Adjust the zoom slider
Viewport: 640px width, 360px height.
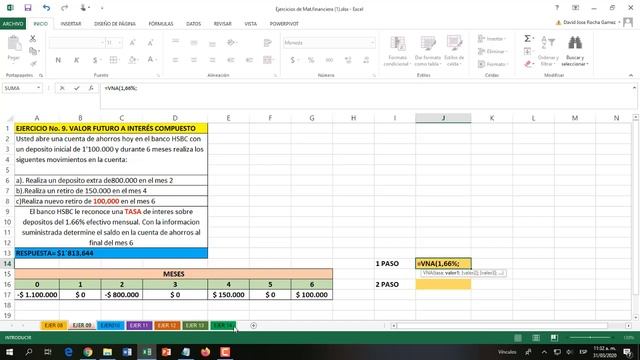click(x=590, y=338)
